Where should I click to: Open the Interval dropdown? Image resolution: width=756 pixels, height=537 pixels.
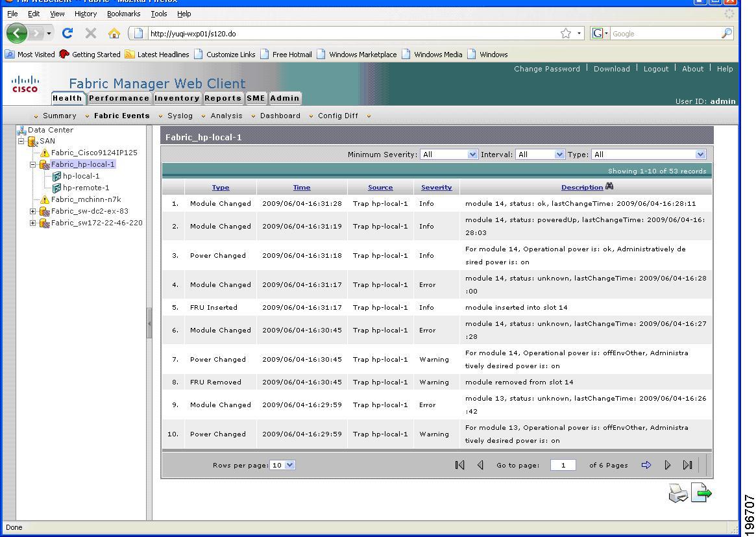point(540,154)
